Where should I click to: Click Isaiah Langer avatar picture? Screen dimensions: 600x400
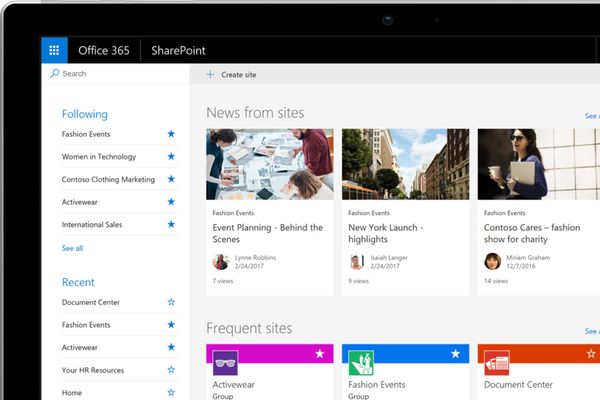[x=357, y=262]
